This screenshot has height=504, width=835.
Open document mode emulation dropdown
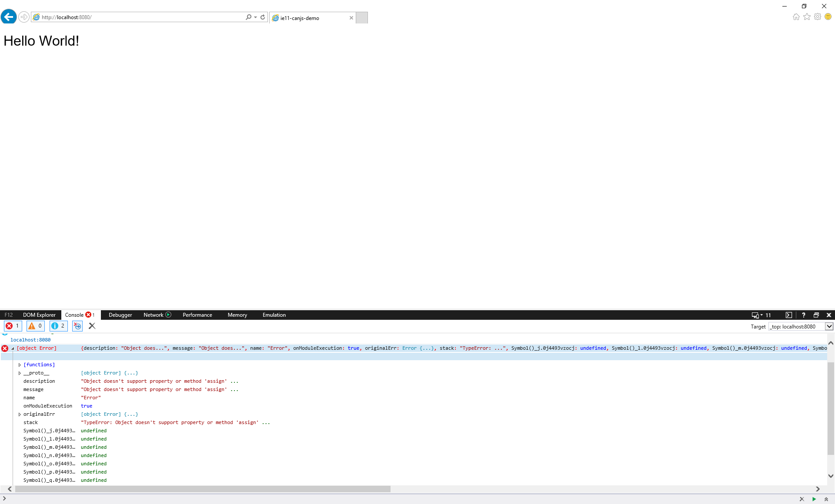click(x=761, y=315)
